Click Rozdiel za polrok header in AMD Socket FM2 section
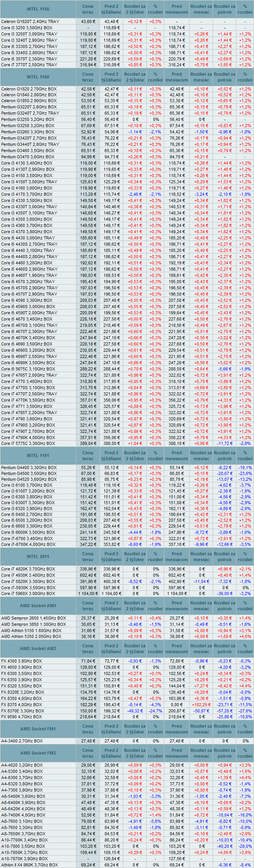The height and width of the screenshot is (868, 254). tap(225, 753)
